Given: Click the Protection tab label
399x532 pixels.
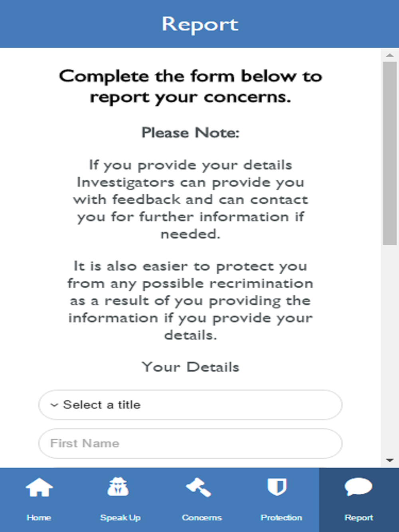Looking at the screenshot, I should click(x=281, y=518).
